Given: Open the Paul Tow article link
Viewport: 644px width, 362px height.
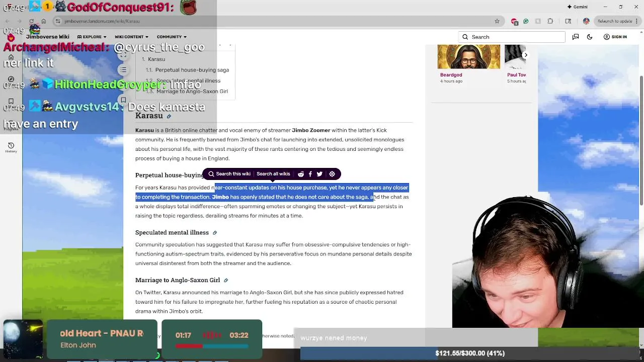Looking at the screenshot, I should pyautogui.click(x=516, y=75).
